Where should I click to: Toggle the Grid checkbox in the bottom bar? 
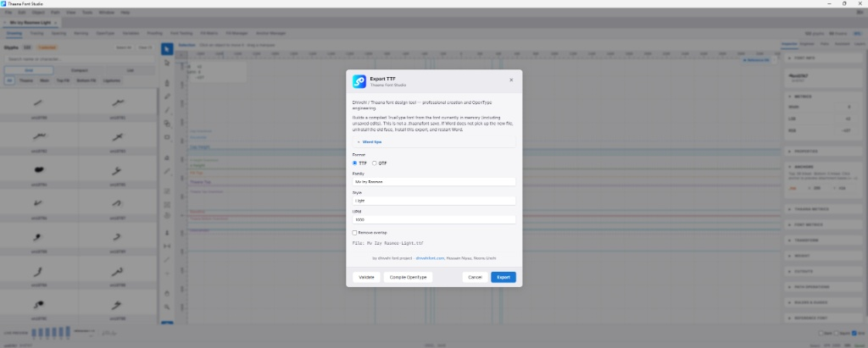click(854, 333)
